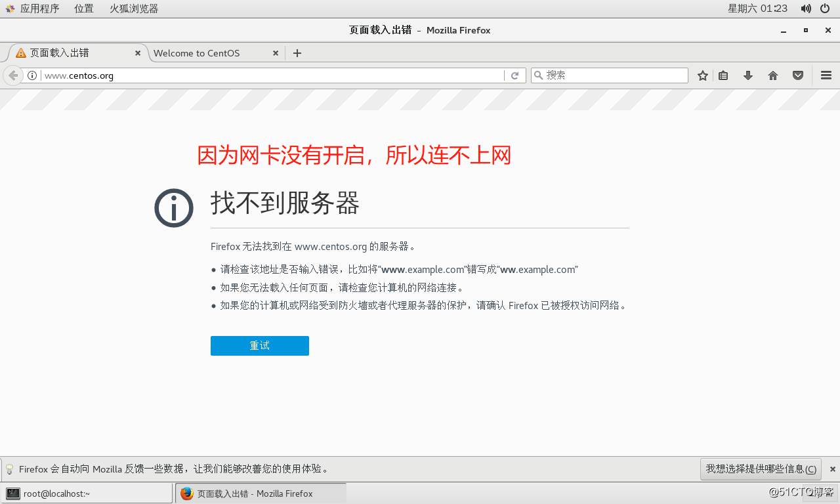Go to the Firefox home page icon
This screenshot has height=504, width=840.
tap(773, 75)
